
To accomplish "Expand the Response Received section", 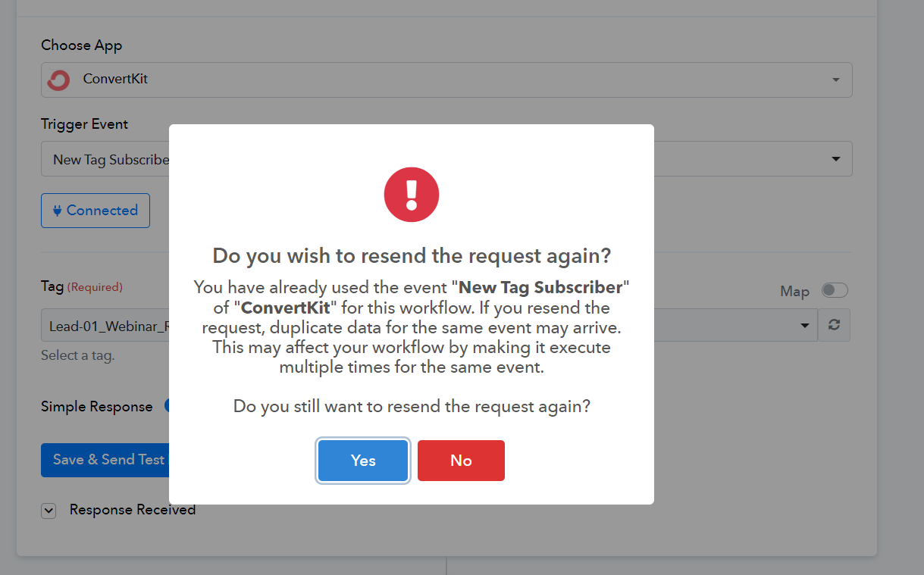I will pyautogui.click(x=49, y=511).
